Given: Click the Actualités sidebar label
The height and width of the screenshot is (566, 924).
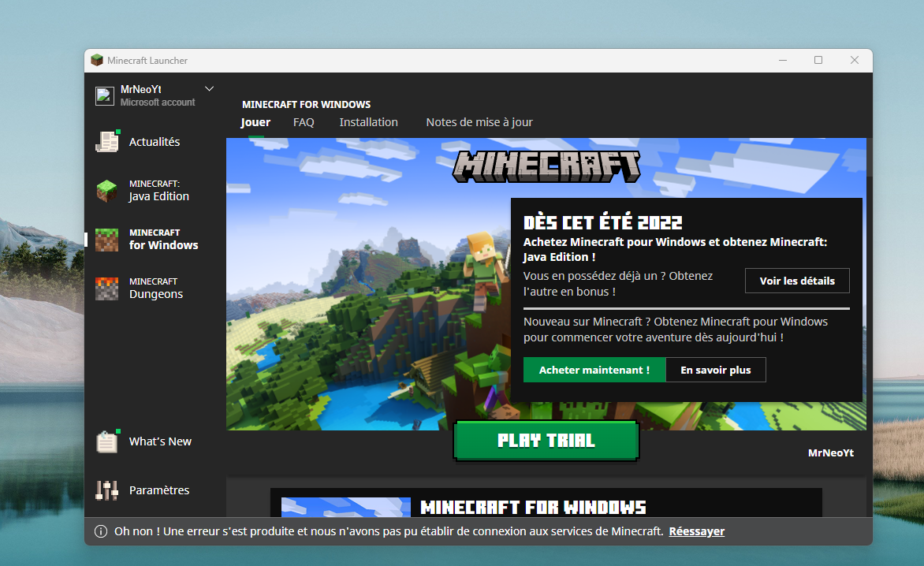Looking at the screenshot, I should [155, 142].
